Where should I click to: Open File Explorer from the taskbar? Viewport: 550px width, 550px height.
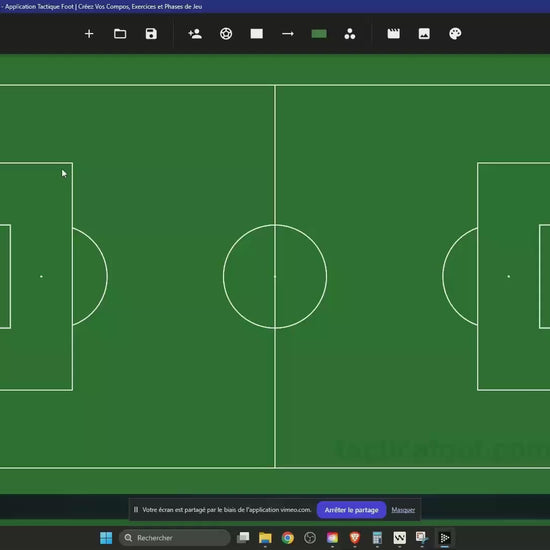point(265,538)
